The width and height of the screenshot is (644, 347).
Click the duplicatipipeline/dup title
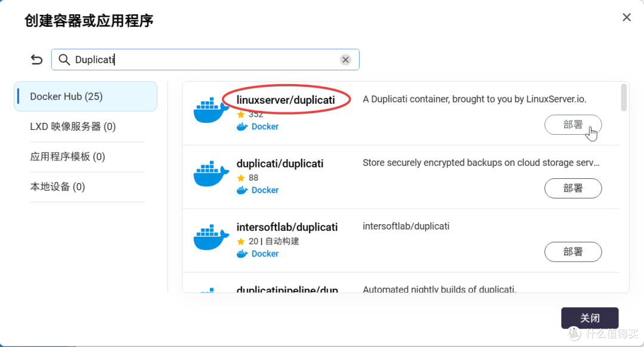pos(287,289)
